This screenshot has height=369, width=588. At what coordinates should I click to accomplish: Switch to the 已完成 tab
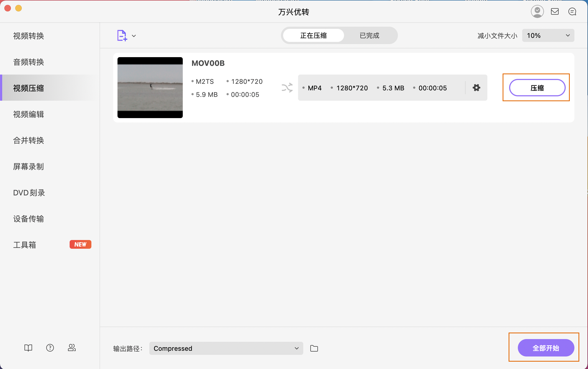point(369,35)
